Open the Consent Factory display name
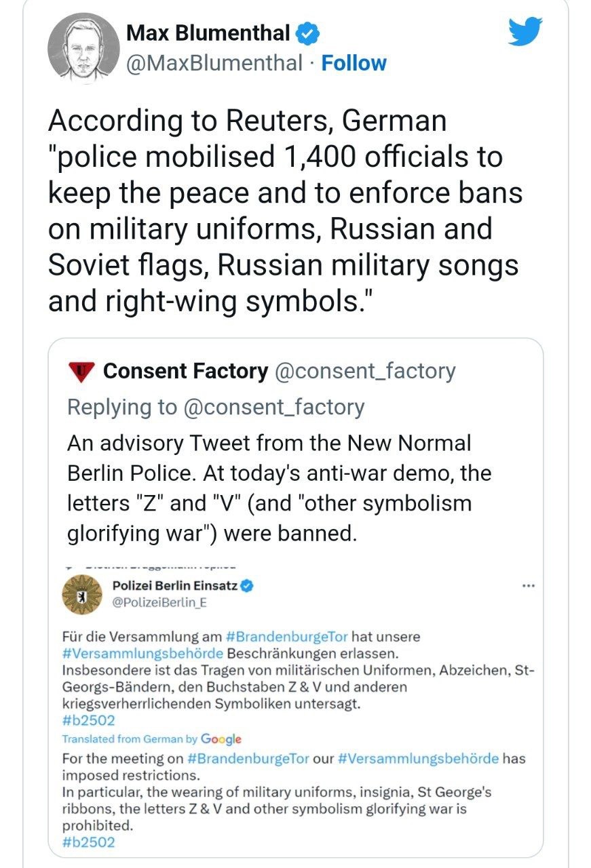This screenshot has width=591, height=868. click(185, 371)
